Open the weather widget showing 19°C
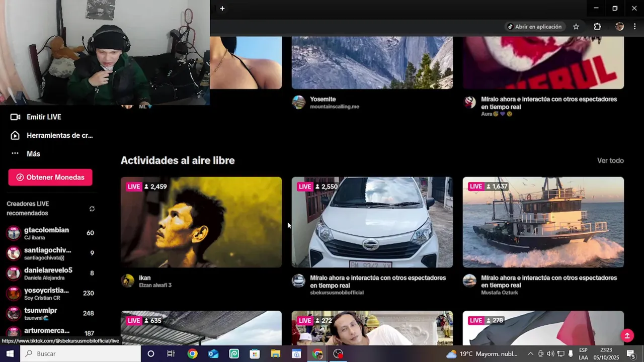The height and width of the screenshot is (362, 644). pyautogui.click(x=482, y=354)
